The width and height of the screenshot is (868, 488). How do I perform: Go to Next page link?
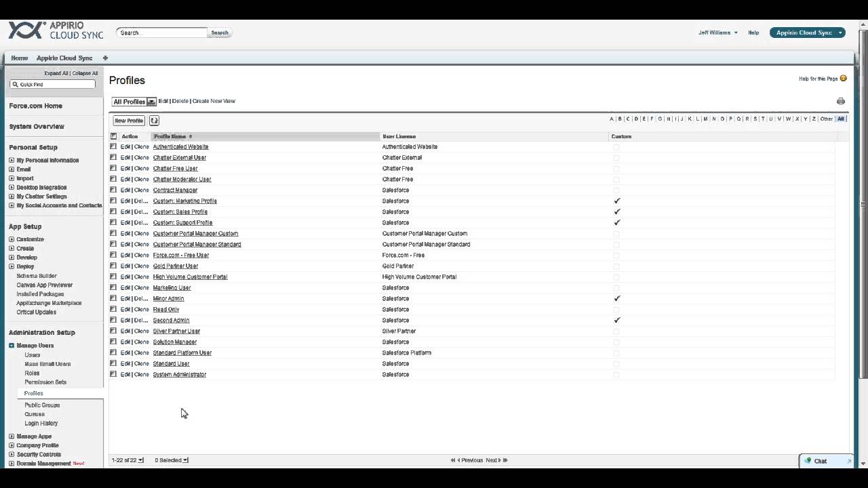(x=492, y=460)
